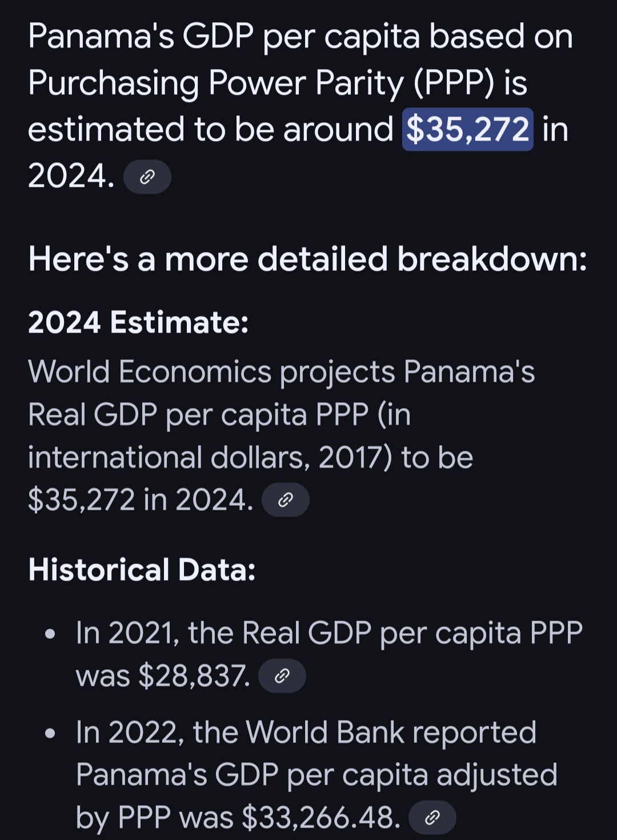
Task: Click the words "World Economics projects"
Action: [211, 372]
